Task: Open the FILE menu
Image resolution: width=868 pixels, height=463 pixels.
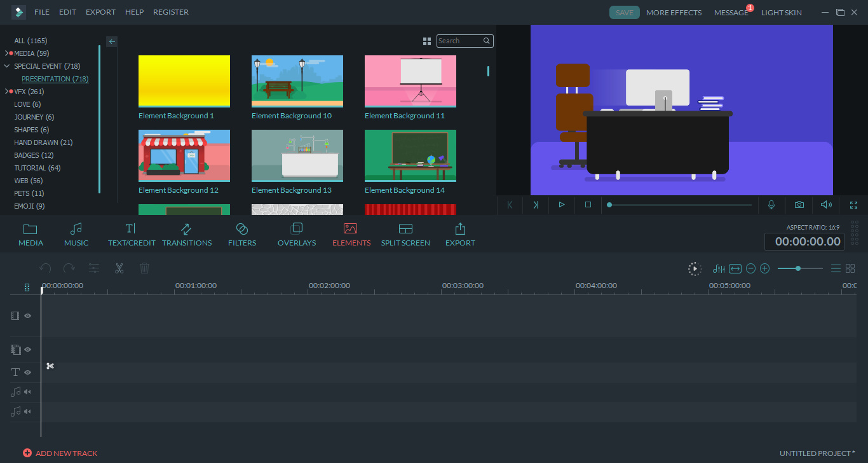Action: pos(42,12)
